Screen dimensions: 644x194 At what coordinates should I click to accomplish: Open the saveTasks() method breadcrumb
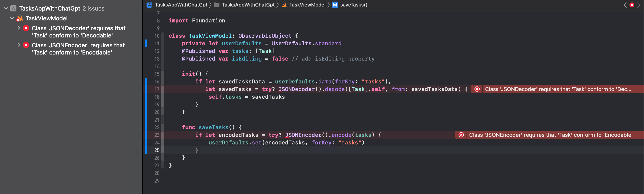point(354,5)
